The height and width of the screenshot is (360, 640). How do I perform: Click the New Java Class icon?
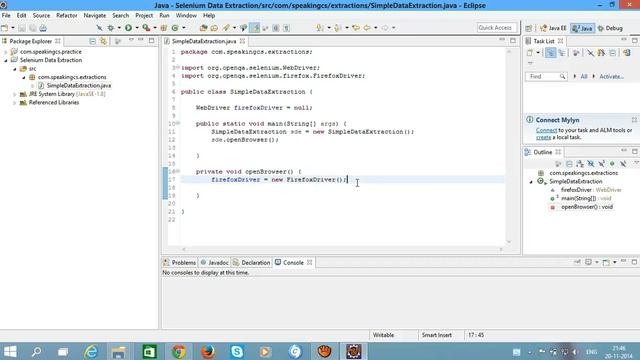[x=175, y=28]
